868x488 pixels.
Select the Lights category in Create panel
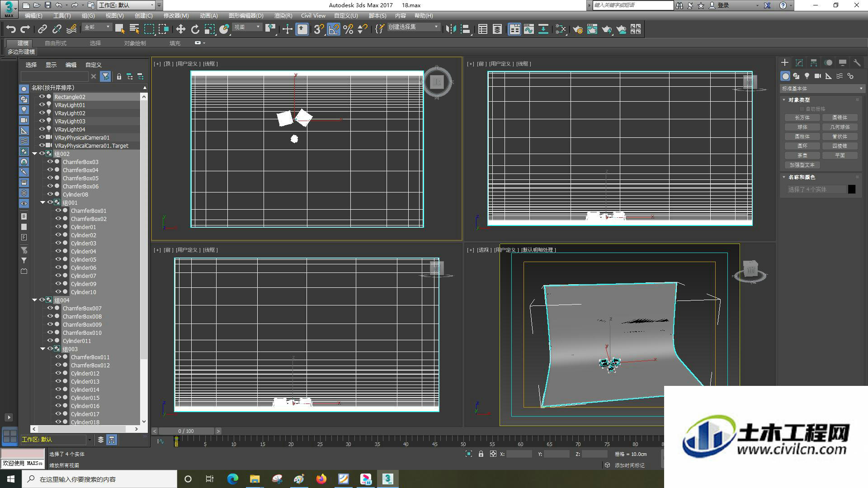tap(807, 76)
